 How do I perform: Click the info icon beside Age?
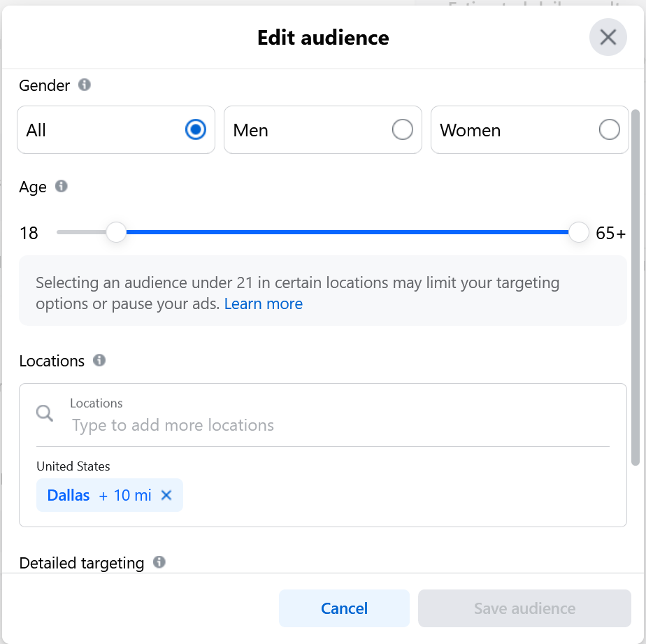62,186
